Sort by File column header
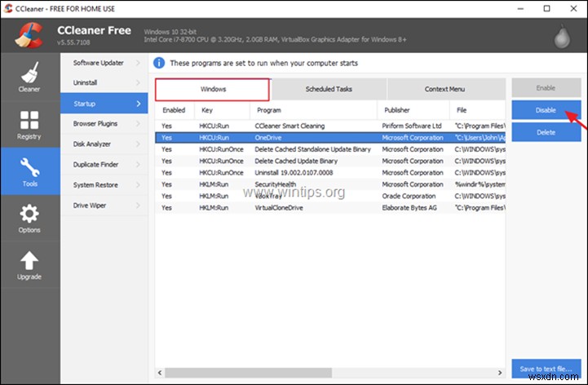This screenshot has width=588, height=385. (x=477, y=110)
